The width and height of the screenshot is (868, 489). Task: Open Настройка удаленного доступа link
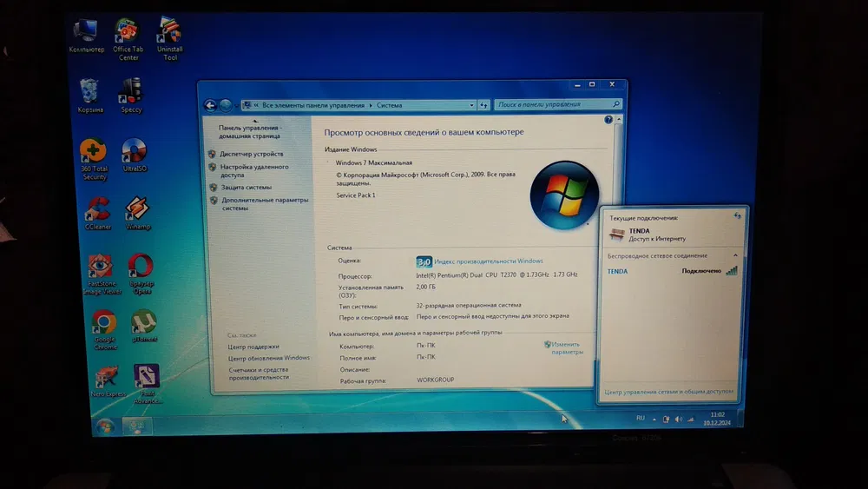[254, 170]
